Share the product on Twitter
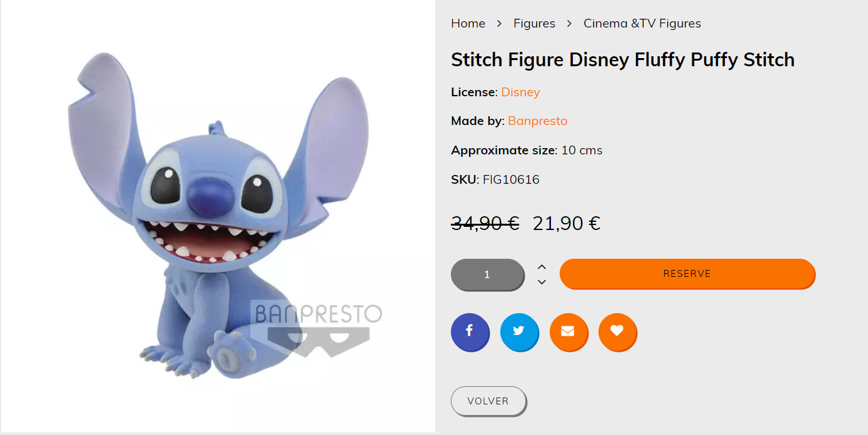Image resolution: width=868 pixels, height=435 pixels. (x=519, y=332)
